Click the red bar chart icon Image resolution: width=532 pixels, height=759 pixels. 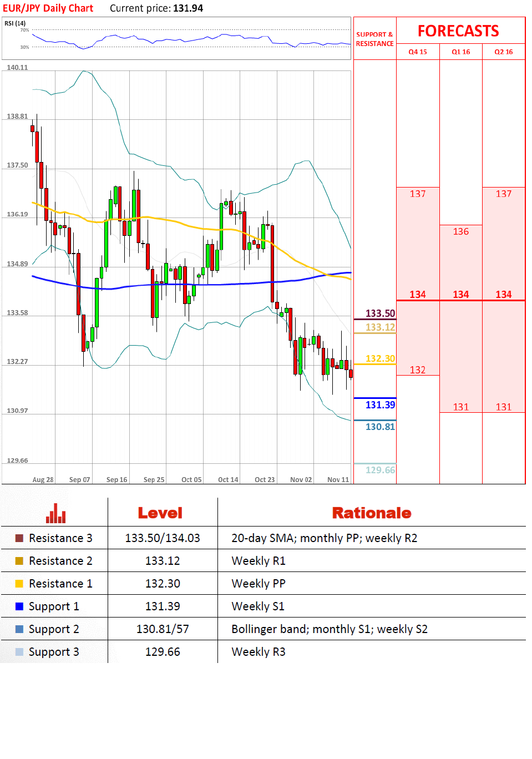coord(55,513)
